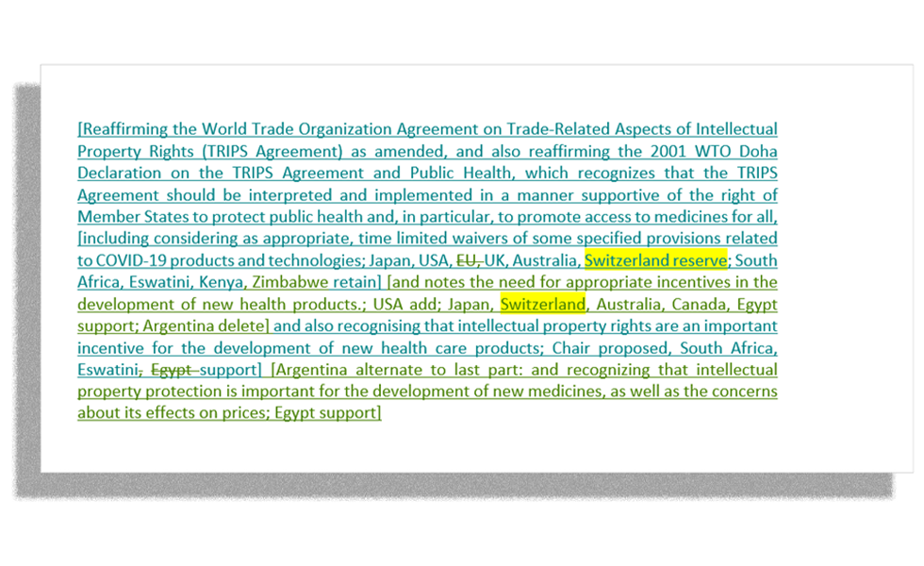Click 'Member States' at the line start
Image resolution: width=924 pixels, height=566 pixels.
(134, 216)
